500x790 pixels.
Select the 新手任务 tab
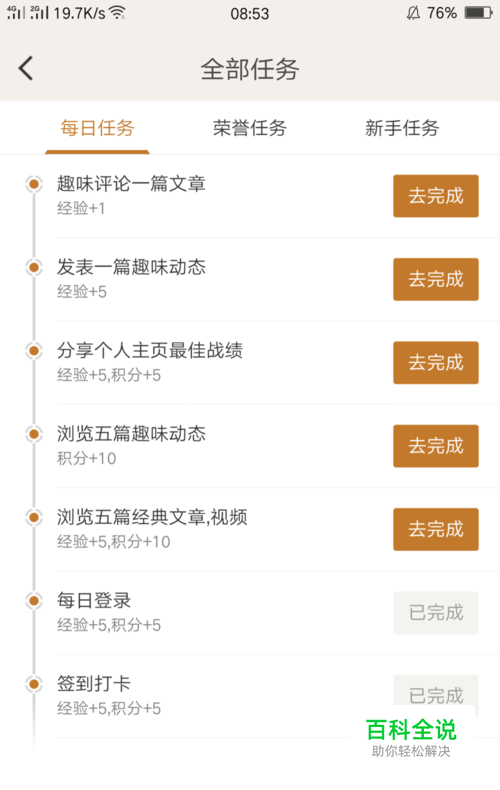tap(402, 128)
